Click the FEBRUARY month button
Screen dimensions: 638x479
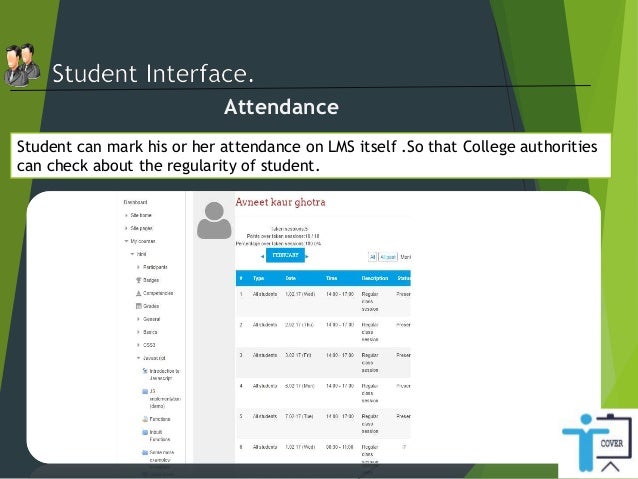pos(285,255)
